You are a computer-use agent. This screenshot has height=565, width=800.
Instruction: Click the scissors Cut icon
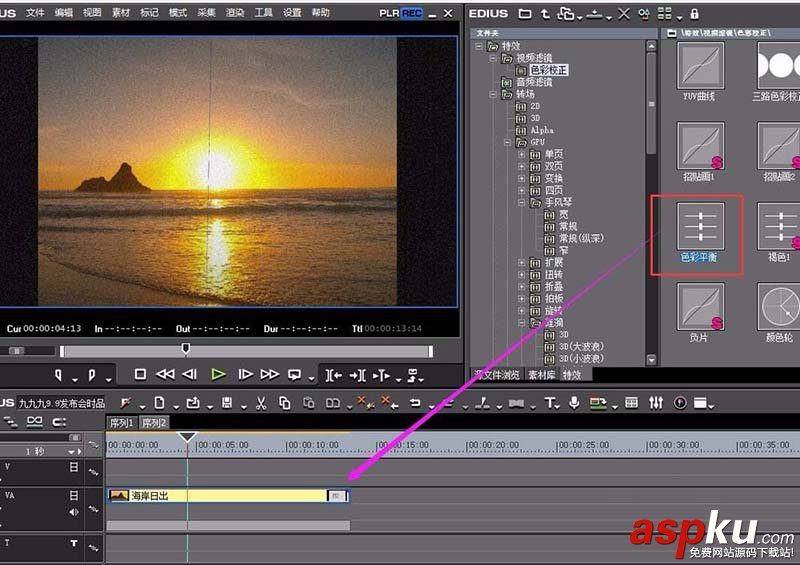click(x=261, y=403)
